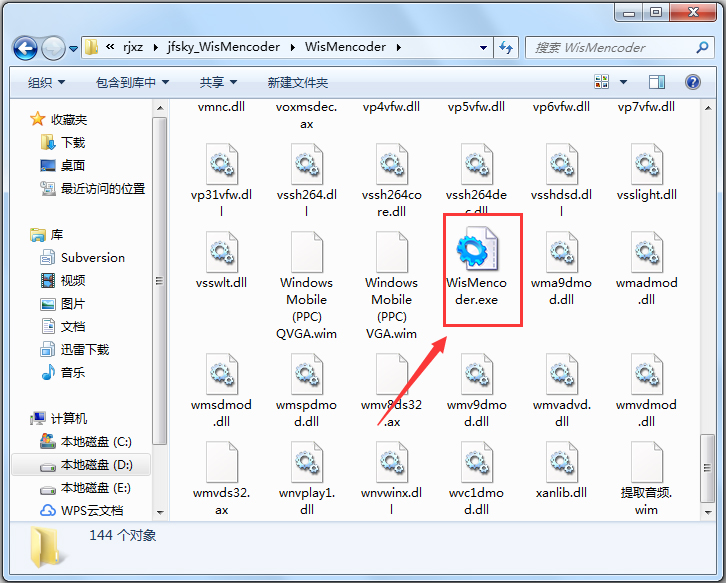Open 本地磁盘 (E:) drive
Viewport: 726px width, 583px height.
[x=86, y=488]
